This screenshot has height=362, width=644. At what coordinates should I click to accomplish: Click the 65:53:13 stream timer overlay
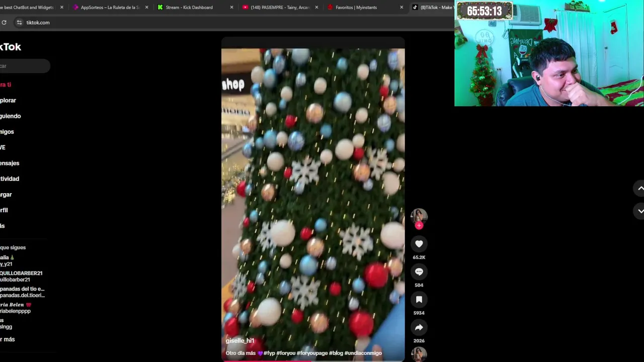pyautogui.click(x=484, y=11)
